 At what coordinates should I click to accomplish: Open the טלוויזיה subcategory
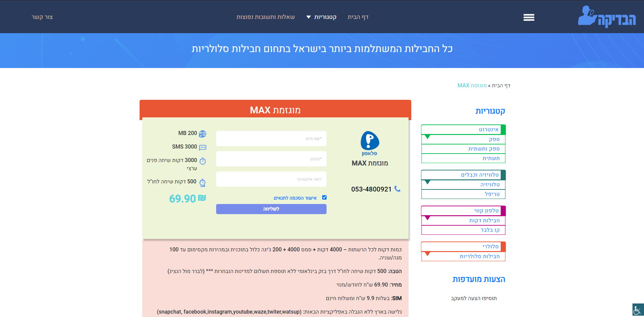(463, 185)
